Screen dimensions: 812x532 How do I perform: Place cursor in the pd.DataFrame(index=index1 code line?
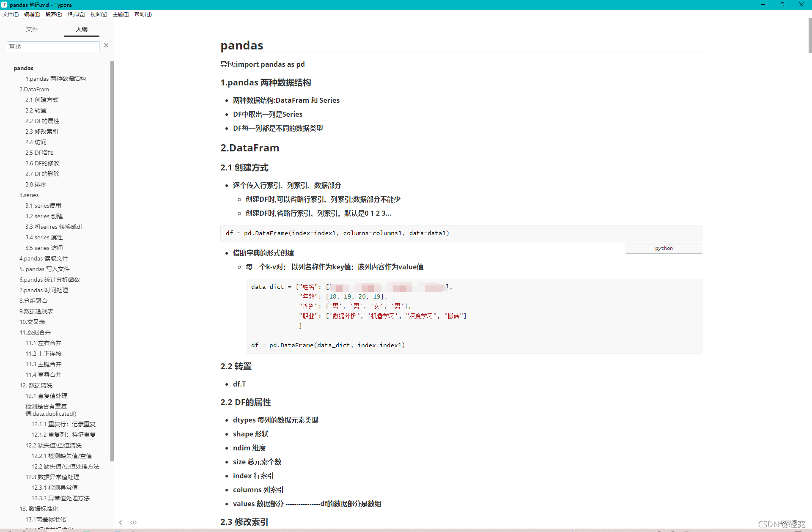(337, 233)
